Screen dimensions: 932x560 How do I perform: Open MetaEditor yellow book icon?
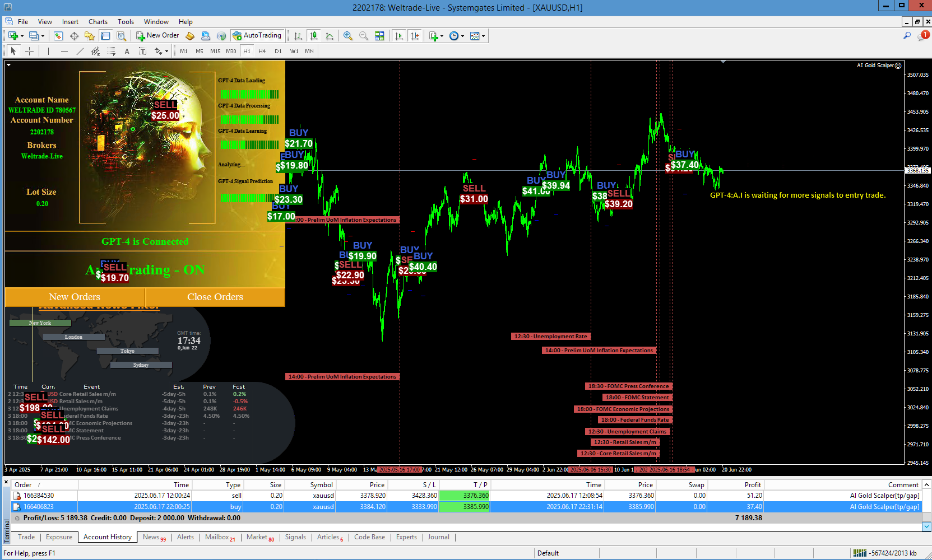tap(190, 36)
